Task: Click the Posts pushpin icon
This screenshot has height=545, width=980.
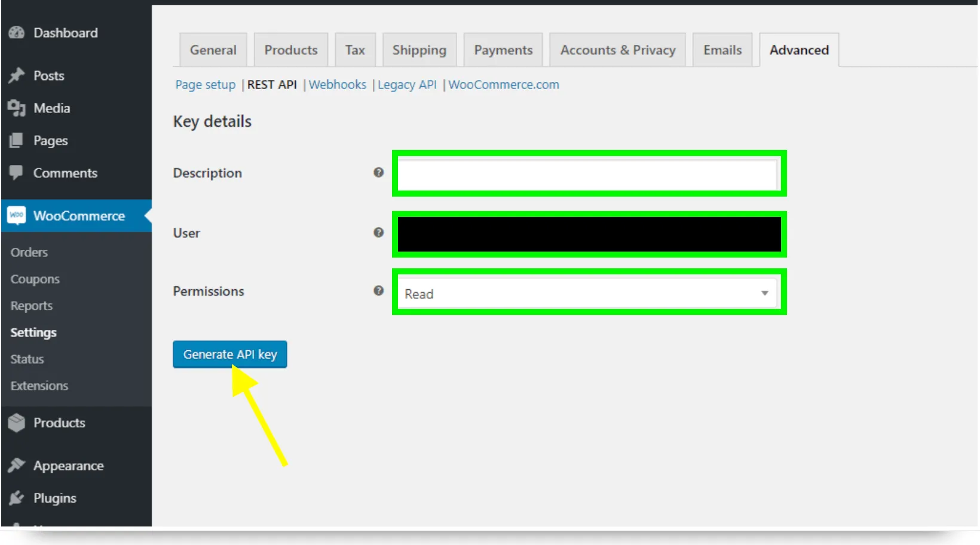Action: pos(17,76)
